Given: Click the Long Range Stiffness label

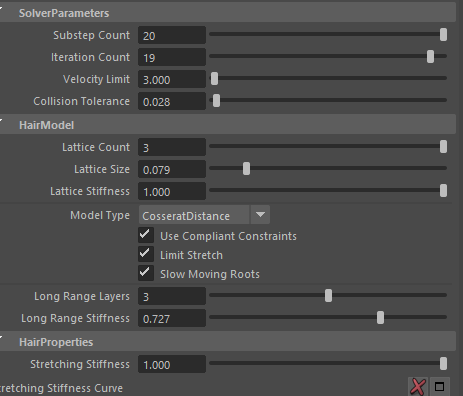Looking at the screenshot, I should tap(75, 318).
